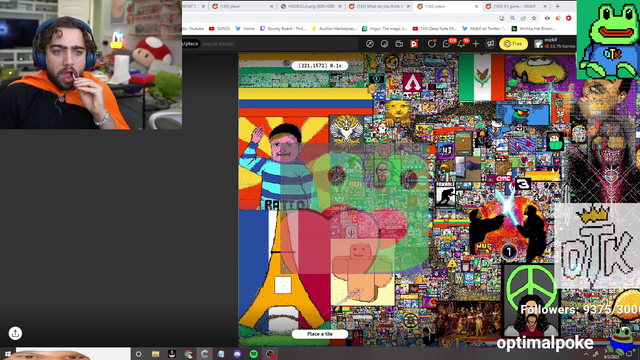Open File Explorer from the taskbar
Screen dimensions: 640x360
[x=156, y=354]
